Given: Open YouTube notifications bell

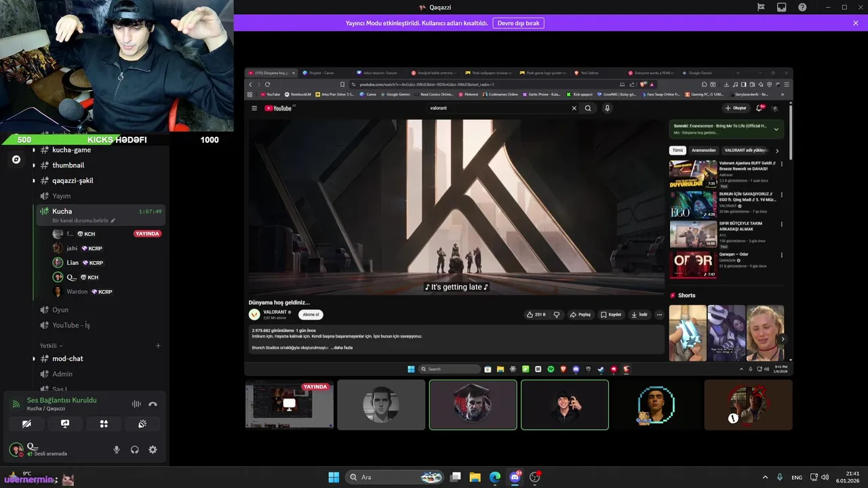Looking at the screenshot, I should pos(759,108).
